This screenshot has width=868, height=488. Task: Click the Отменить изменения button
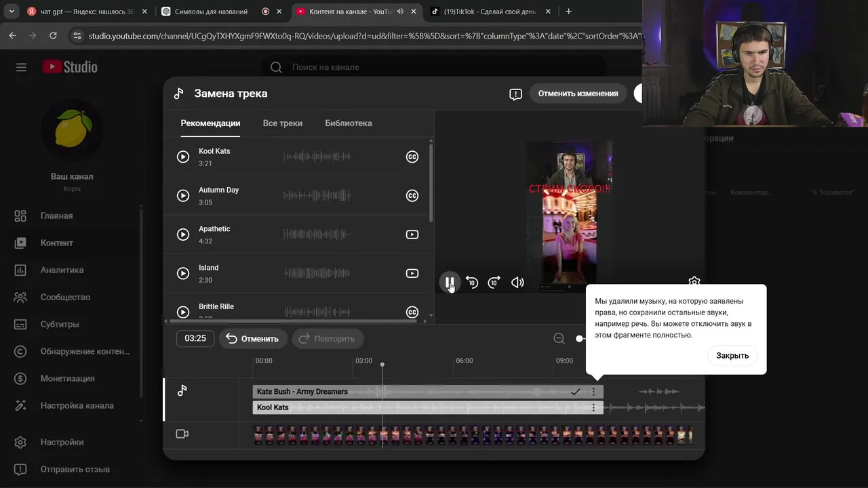(x=578, y=94)
